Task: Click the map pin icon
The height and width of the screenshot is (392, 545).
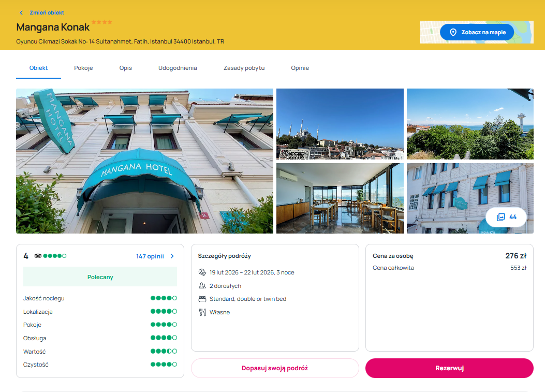Action: [x=453, y=32]
